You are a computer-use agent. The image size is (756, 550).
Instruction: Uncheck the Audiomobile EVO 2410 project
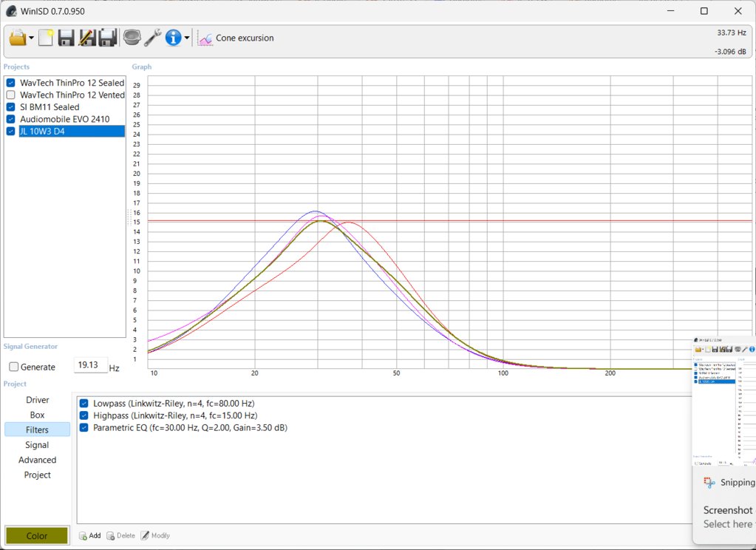(x=11, y=119)
